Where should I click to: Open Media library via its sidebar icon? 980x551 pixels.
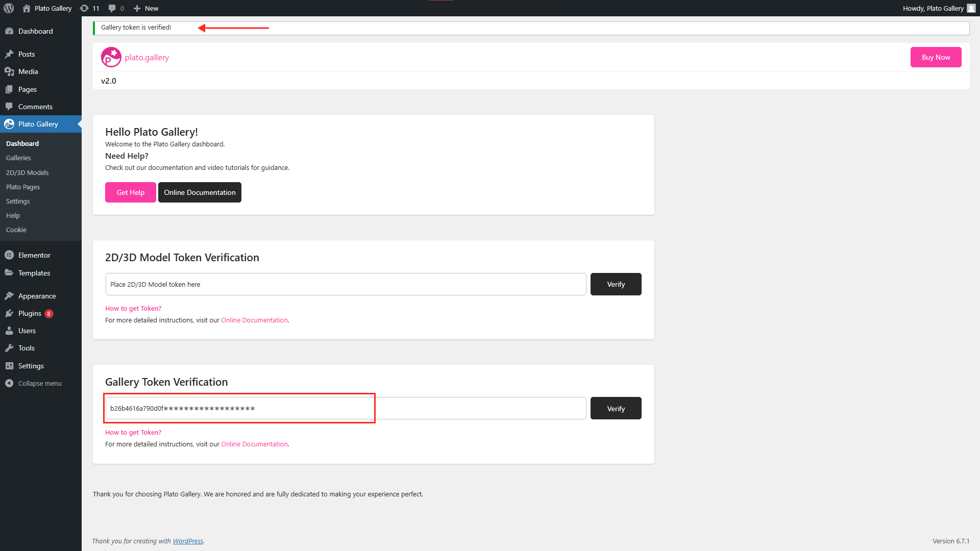pos(9,71)
